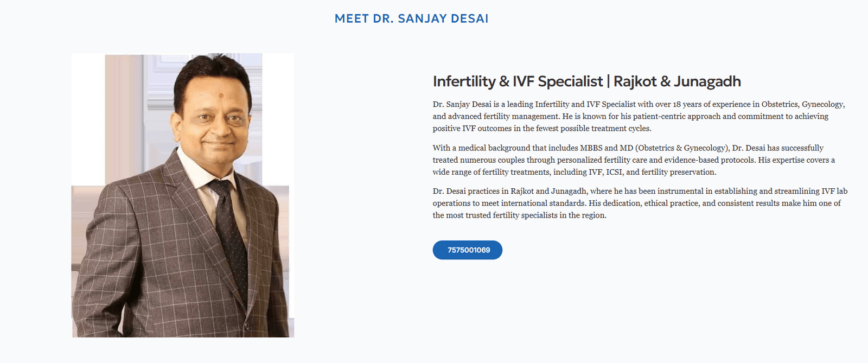Image resolution: width=868 pixels, height=363 pixels.
Task: Click the Dr. Sanjay Desai name in first paragraph
Action: pos(464,104)
